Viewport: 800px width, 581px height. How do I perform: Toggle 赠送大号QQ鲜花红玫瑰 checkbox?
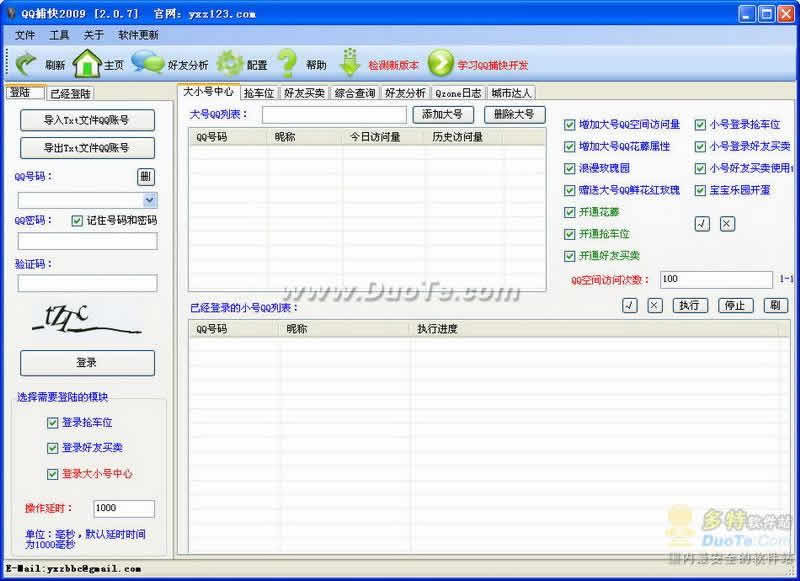(x=569, y=190)
